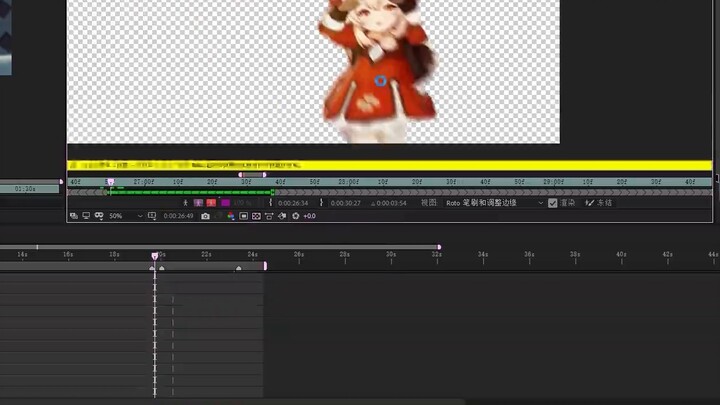Toggle the render checkbox
Screen dimensions: 720x405
click(x=552, y=203)
